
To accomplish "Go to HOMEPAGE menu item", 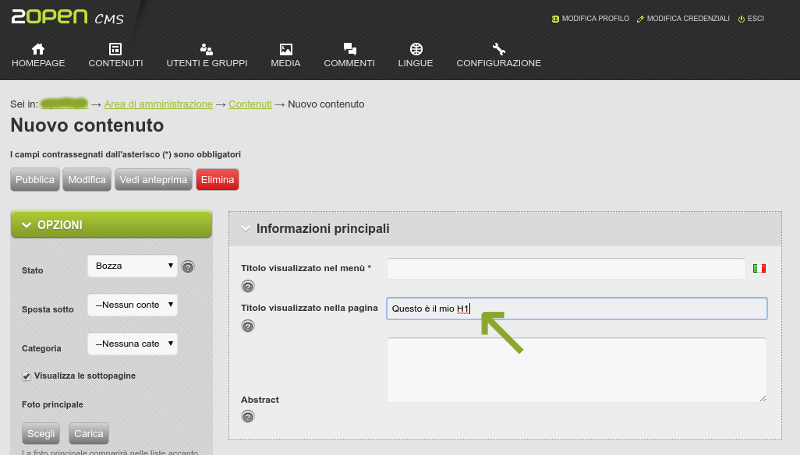I will pyautogui.click(x=38, y=63).
